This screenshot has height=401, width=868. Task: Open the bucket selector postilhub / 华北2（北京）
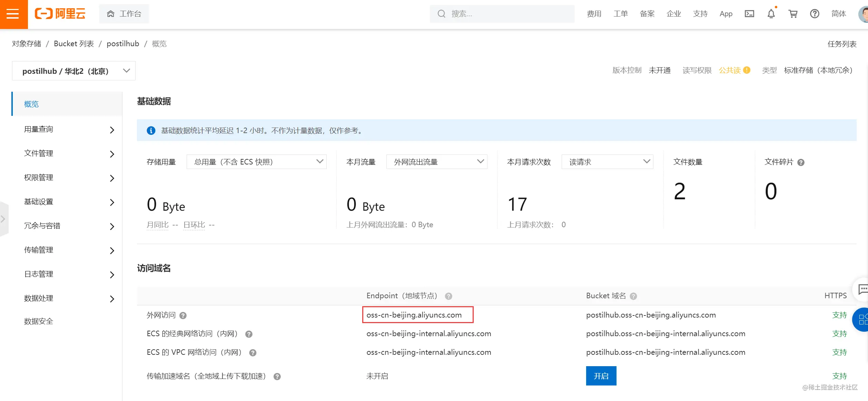[74, 71]
